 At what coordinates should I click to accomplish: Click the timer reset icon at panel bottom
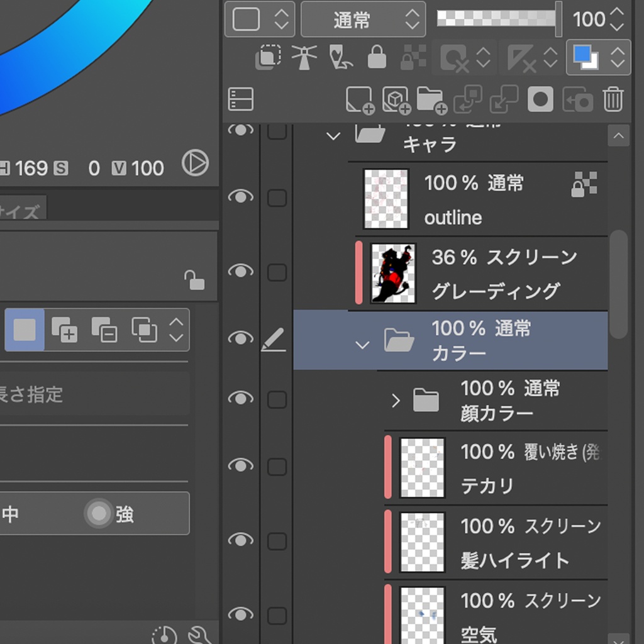coord(165,635)
